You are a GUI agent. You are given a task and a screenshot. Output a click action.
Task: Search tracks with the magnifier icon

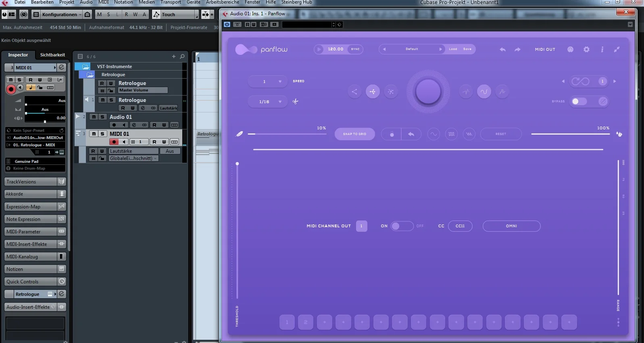pyautogui.click(x=182, y=56)
